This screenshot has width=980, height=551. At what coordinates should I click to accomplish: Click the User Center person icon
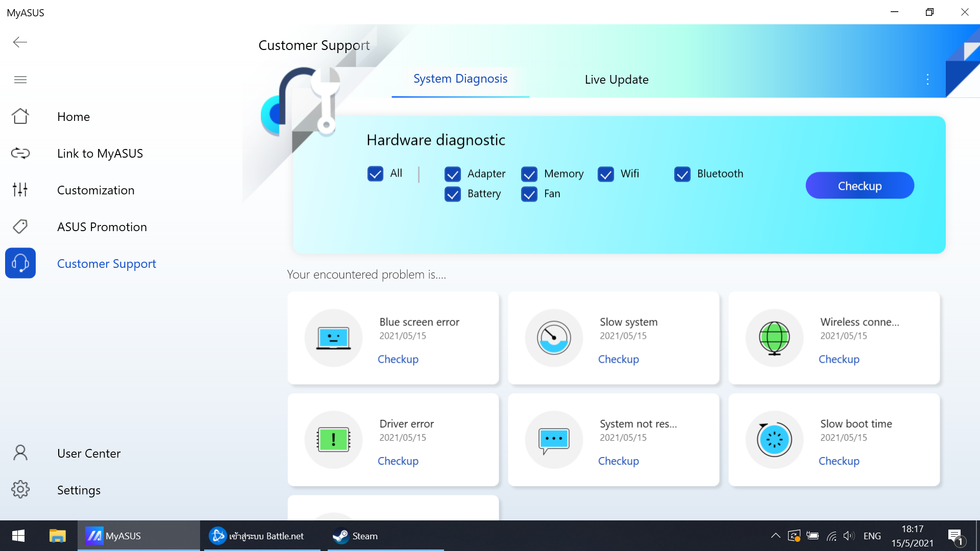click(20, 453)
